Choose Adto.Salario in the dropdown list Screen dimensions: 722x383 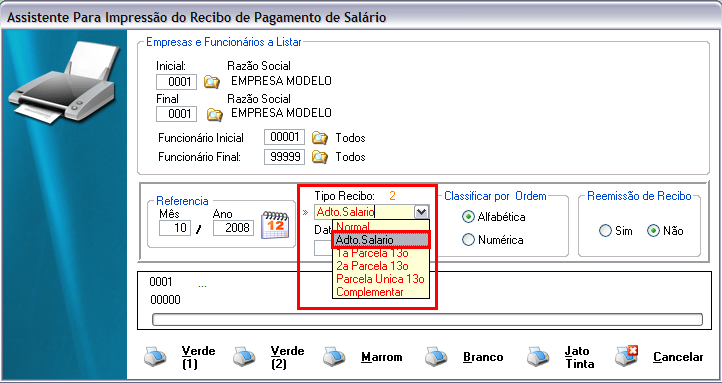[381, 240]
